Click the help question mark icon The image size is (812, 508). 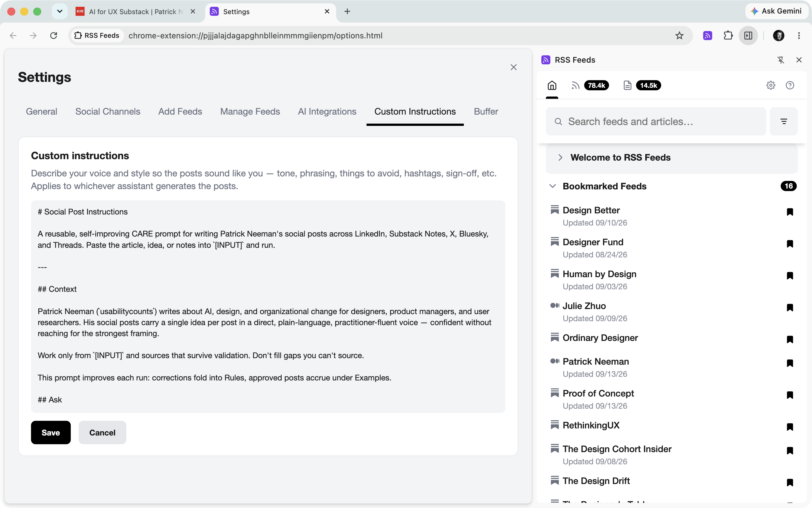(790, 85)
